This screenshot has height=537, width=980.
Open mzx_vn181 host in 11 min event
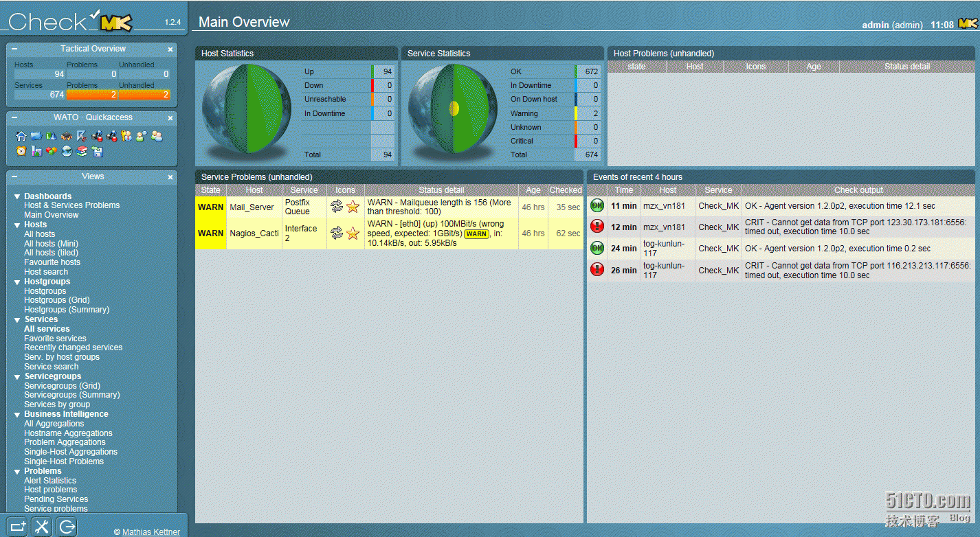(x=664, y=206)
